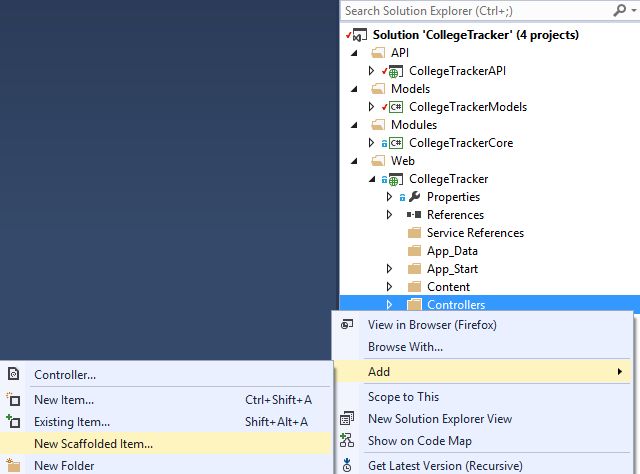This screenshot has height=474, width=640.
Task: Click the CollegeTracker web project globe icon
Action: 396,180
